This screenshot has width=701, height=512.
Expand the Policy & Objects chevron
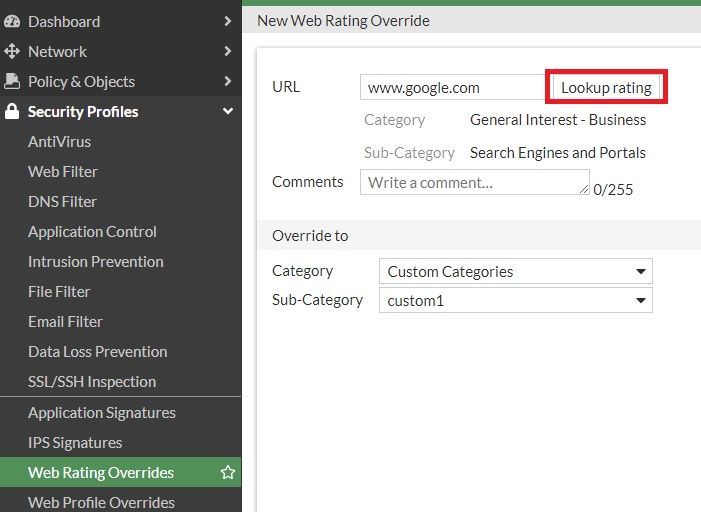point(228,81)
